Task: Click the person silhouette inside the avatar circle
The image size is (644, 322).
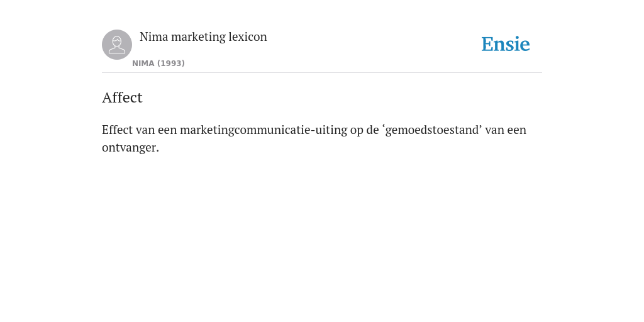Action: point(117,45)
